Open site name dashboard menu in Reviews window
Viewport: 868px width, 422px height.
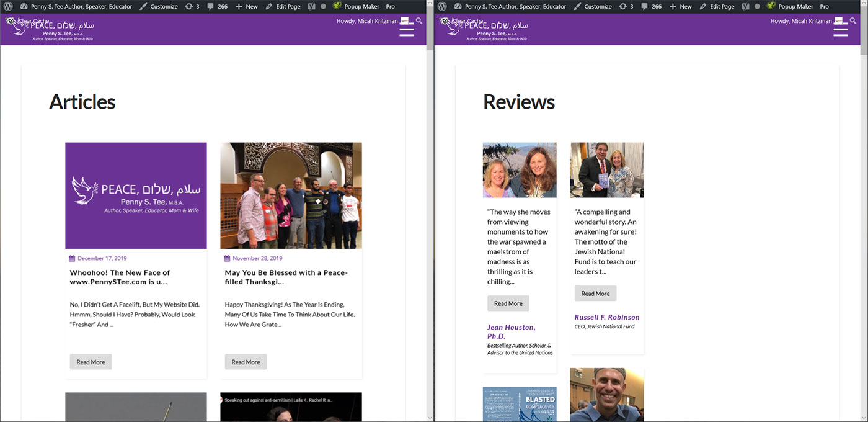[510, 6]
